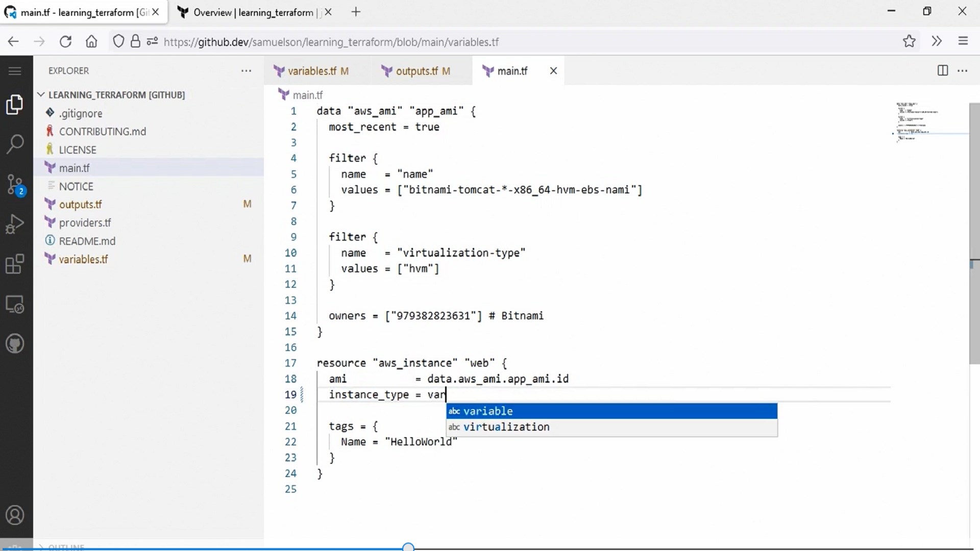Close the main.tf editor tab

[x=553, y=71]
